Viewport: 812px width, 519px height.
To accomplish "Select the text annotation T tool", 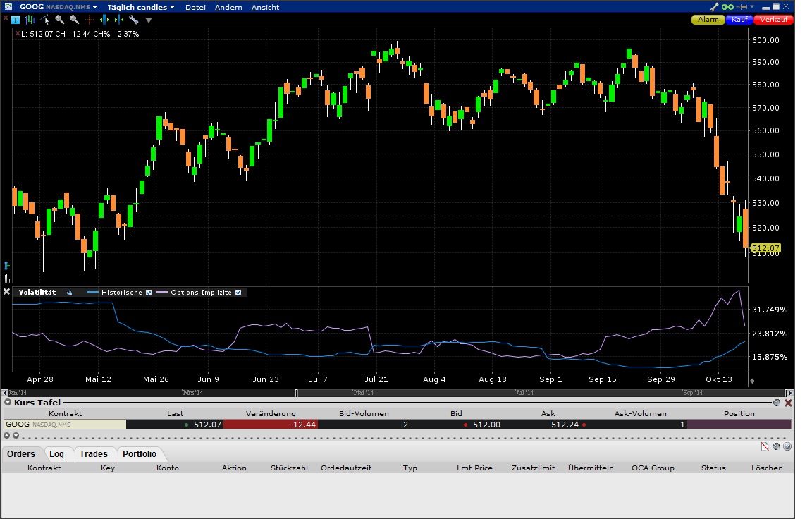I will point(17,20).
